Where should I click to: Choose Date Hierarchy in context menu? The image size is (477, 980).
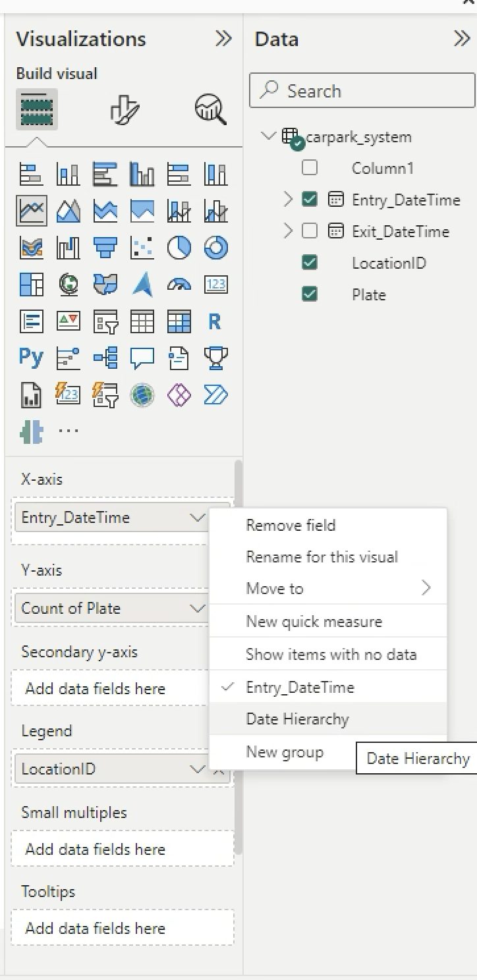tap(297, 719)
